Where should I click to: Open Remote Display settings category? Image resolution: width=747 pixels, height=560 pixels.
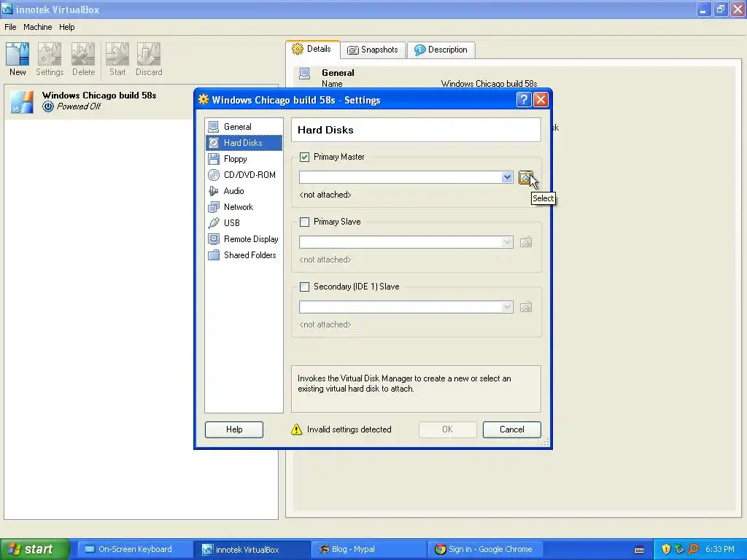click(x=244, y=239)
